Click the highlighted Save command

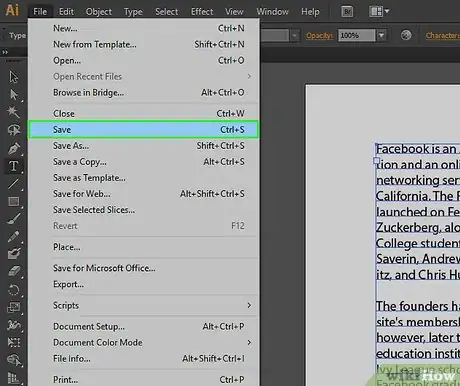[144, 129]
